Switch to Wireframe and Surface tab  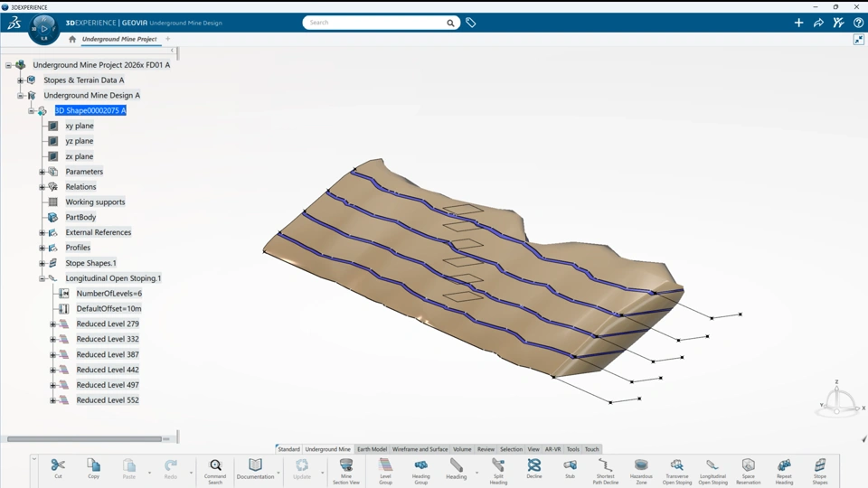pyautogui.click(x=420, y=449)
